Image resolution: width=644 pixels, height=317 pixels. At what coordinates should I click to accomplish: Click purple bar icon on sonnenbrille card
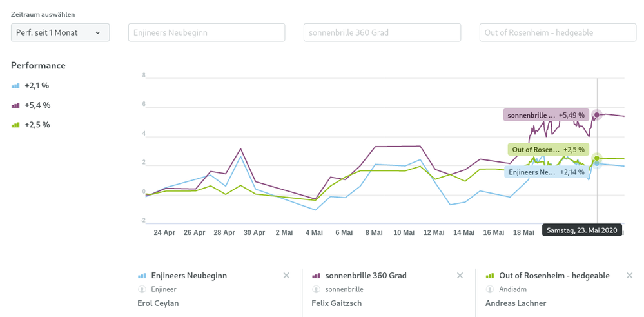click(316, 276)
